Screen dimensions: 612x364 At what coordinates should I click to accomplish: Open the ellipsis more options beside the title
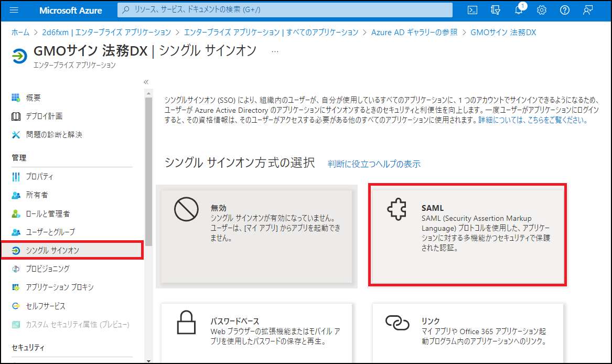275,51
